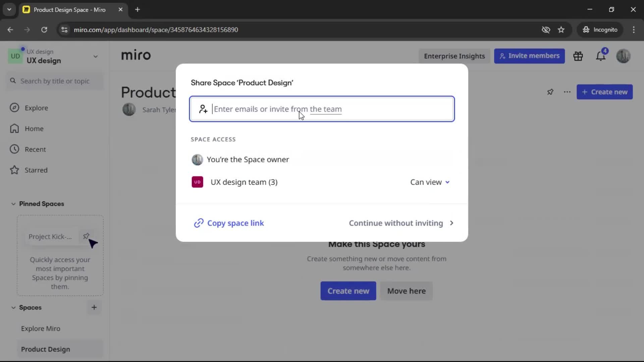
Task: Click the UX design team badge icon
Action: [197, 182]
